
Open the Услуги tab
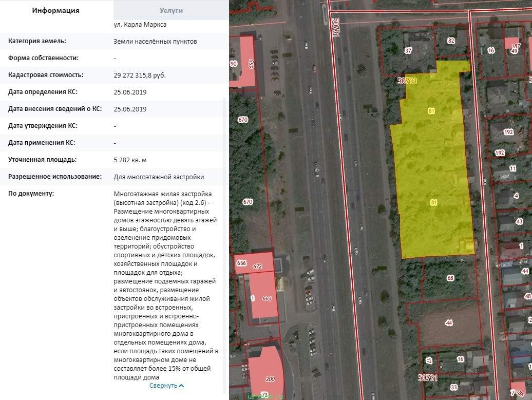[171, 10]
